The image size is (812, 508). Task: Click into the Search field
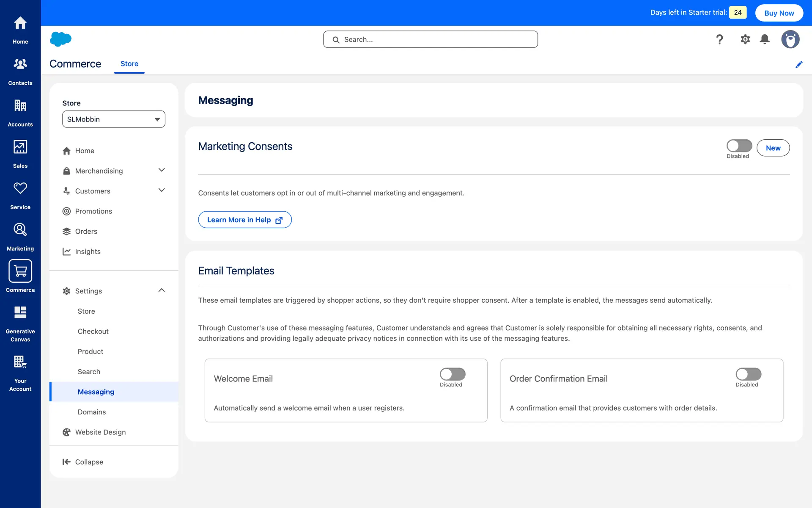pos(431,39)
